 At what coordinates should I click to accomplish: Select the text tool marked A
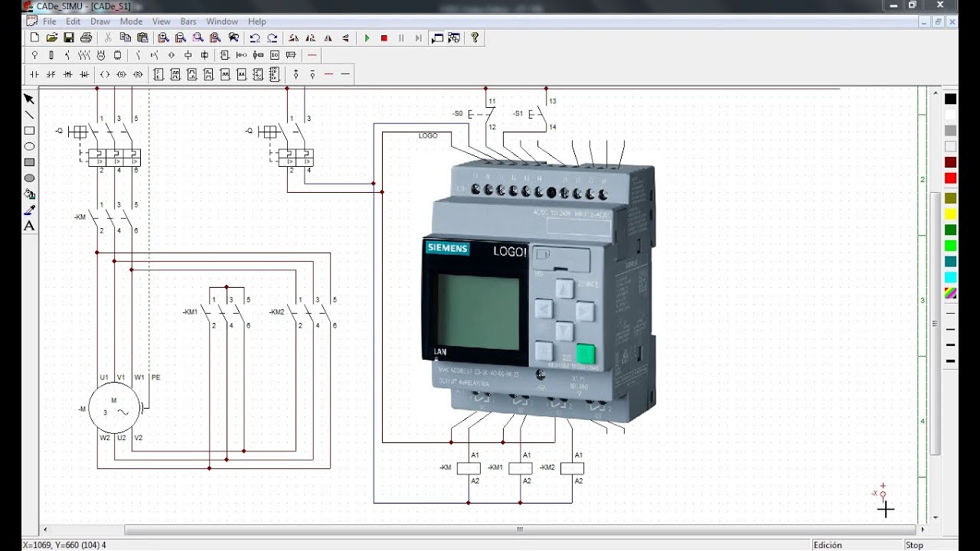tap(29, 226)
